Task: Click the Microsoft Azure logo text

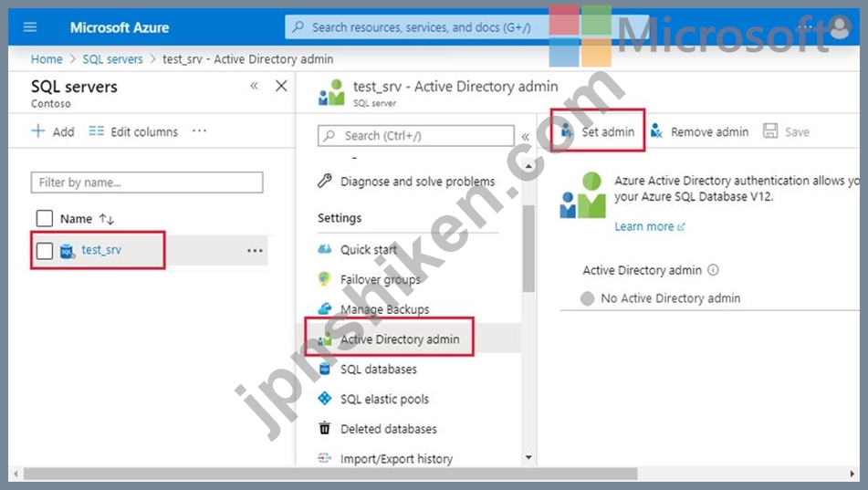Action: click(x=119, y=27)
